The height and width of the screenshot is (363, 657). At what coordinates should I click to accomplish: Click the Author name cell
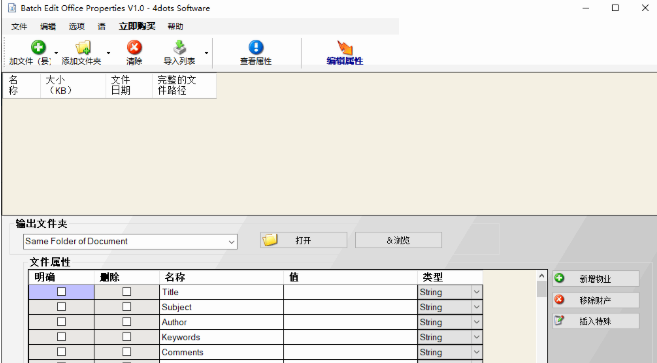(x=221, y=322)
